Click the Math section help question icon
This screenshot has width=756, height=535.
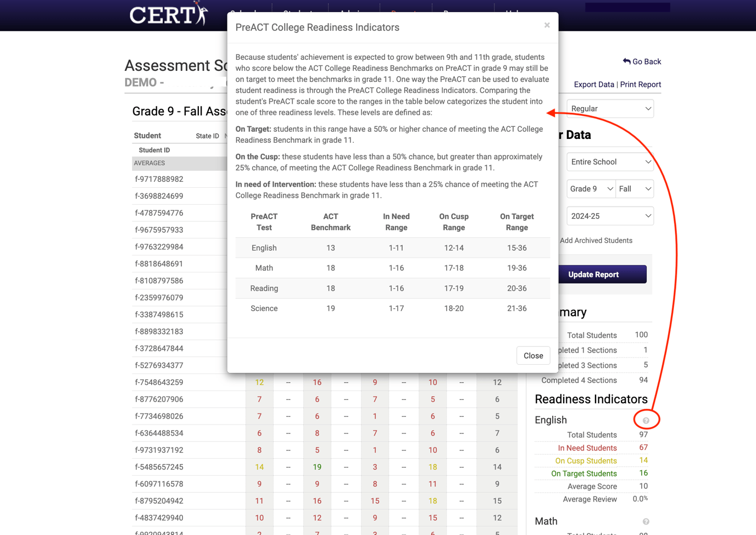(646, 521)
